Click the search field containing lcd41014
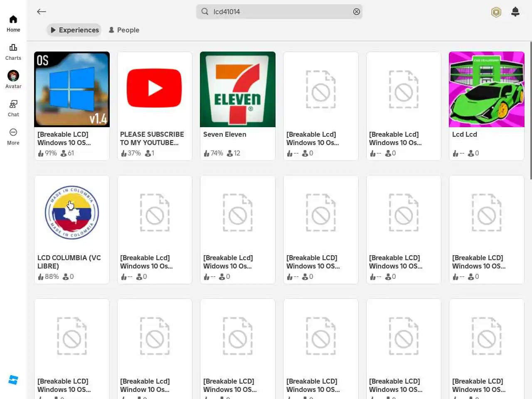The width and height of the screenshot is (532, 399). (x=279, y=12)
